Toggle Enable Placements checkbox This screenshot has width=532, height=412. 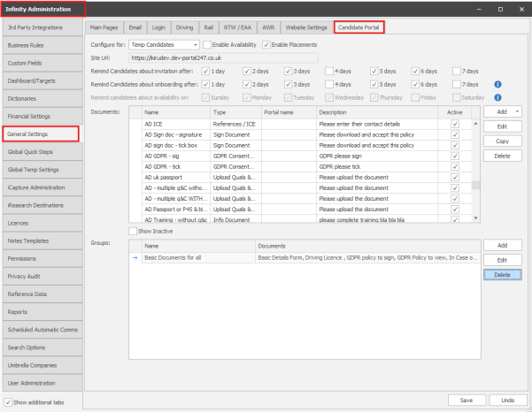coord(266,45)
